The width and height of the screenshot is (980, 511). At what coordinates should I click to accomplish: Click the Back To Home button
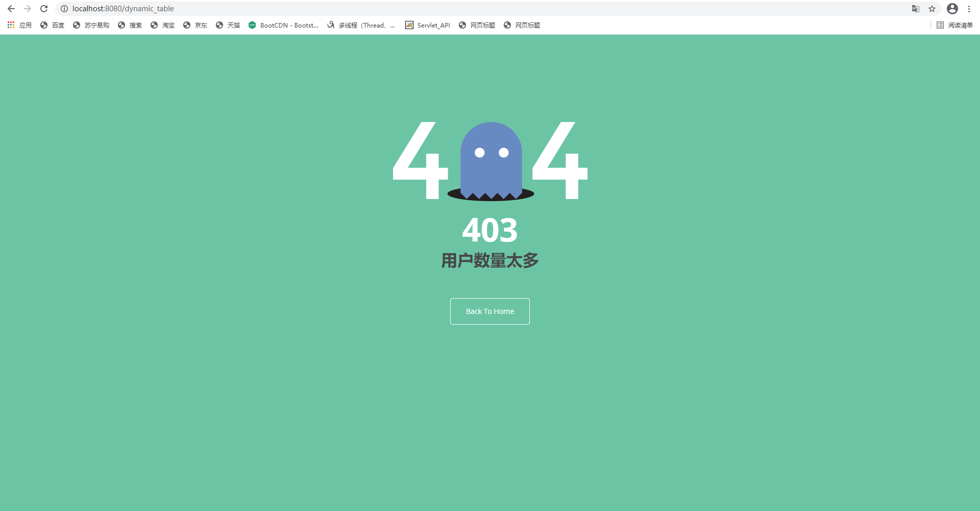[490, 311]
